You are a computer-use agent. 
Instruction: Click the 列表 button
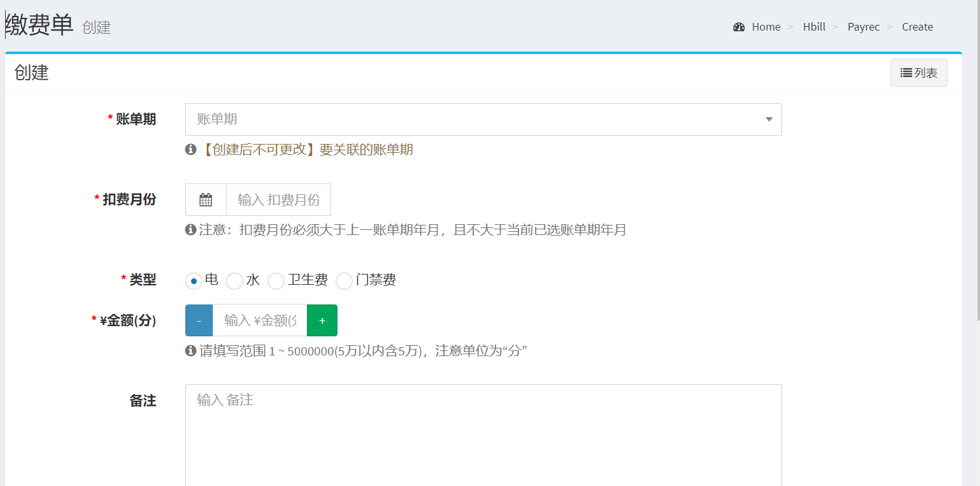918,73
